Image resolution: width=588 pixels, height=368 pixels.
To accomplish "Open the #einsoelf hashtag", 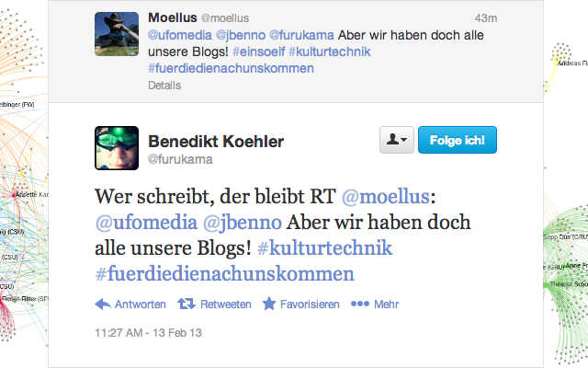I will point(259,52).
